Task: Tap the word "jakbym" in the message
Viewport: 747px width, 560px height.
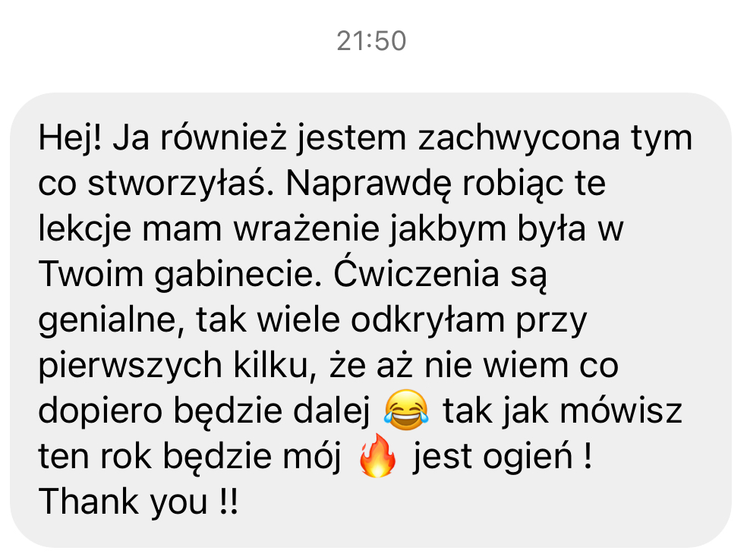Action: click(447, 228)
